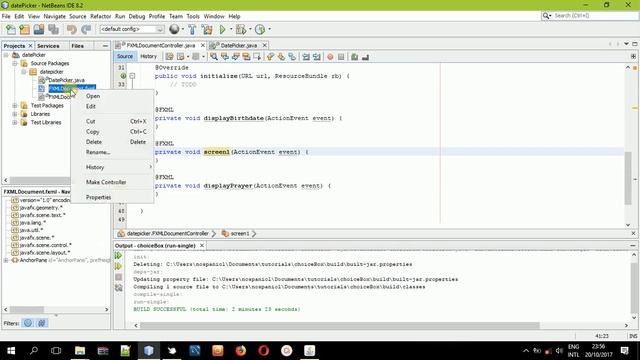Click the Windows Start button
The width and height of the screenshot is (640, 360).
11,351
